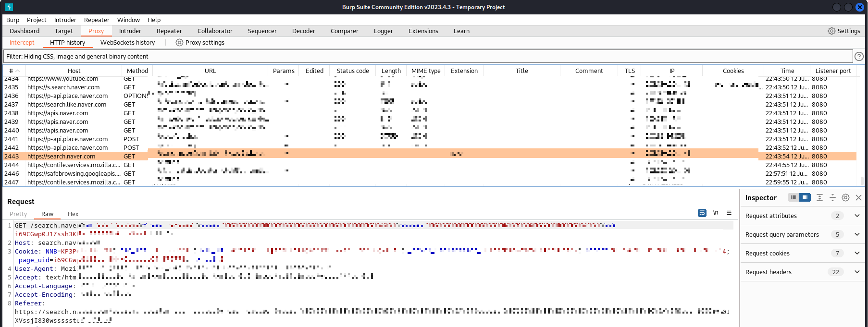The width and height of the screenshot is (868, 327).
Task: Open the Project menu
Action: pyautogui.click(x=37, y=20)
